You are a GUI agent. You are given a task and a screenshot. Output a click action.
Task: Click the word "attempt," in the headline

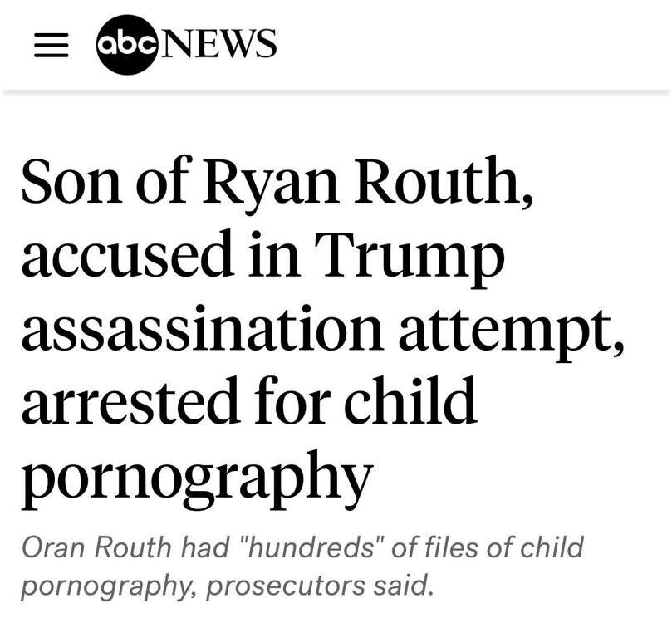click(x=512, y=331)
